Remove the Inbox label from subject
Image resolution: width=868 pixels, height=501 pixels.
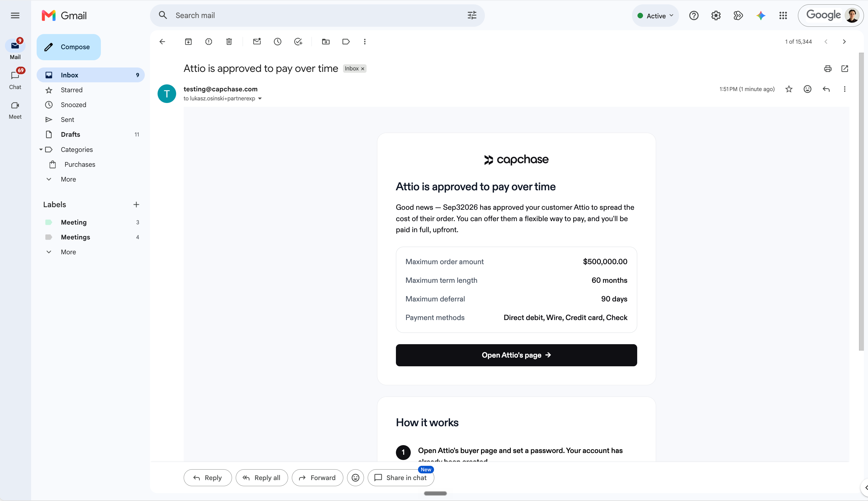pyautogui.click(x=363, y=69)
